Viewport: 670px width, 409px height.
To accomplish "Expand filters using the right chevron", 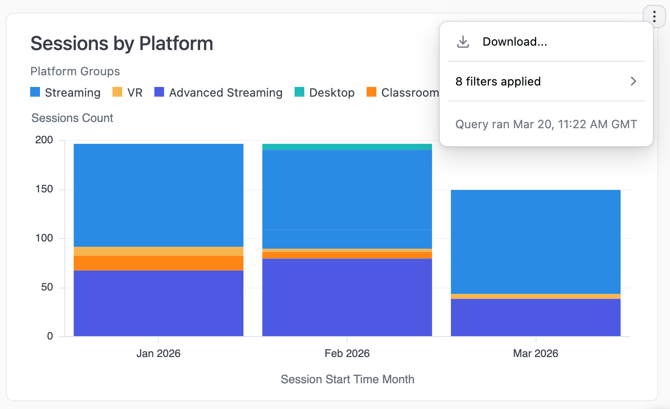I will tap(633, 81).
